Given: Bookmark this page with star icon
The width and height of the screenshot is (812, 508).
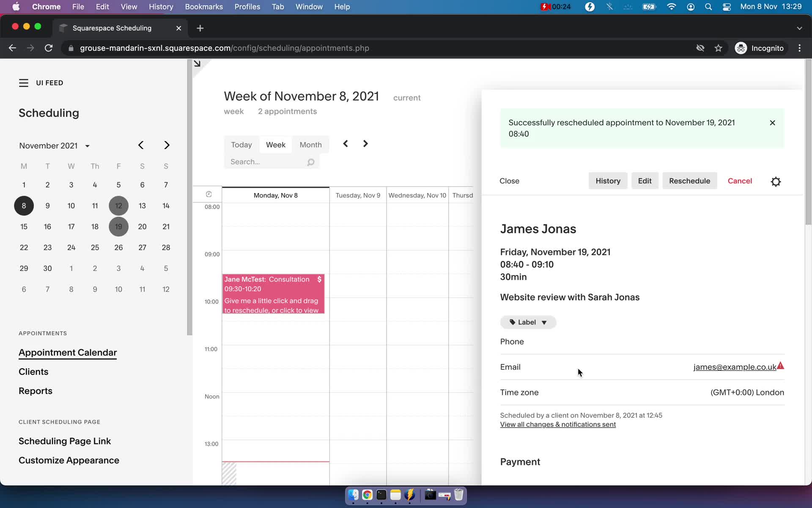Looking at the screenshot, I should pyautogui.click(x=718, y=48).
